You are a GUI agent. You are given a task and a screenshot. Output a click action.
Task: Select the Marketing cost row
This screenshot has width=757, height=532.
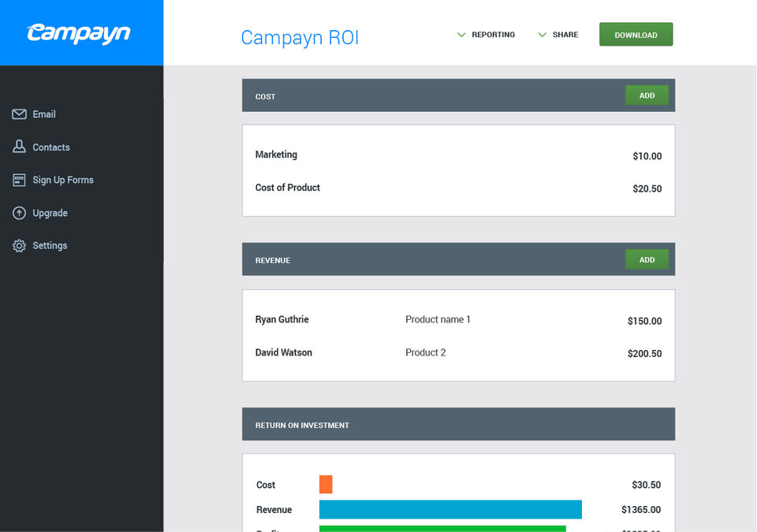coord(458,155)
